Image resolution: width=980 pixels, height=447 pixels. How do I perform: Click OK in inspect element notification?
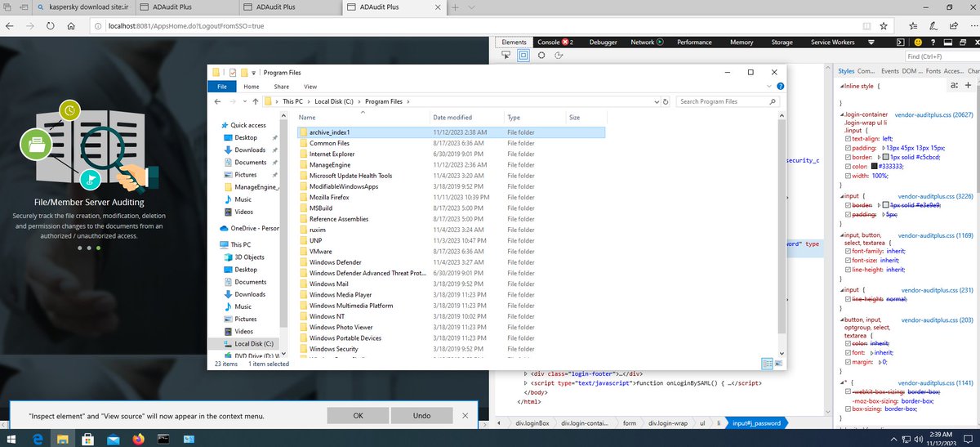click(358, 415)
